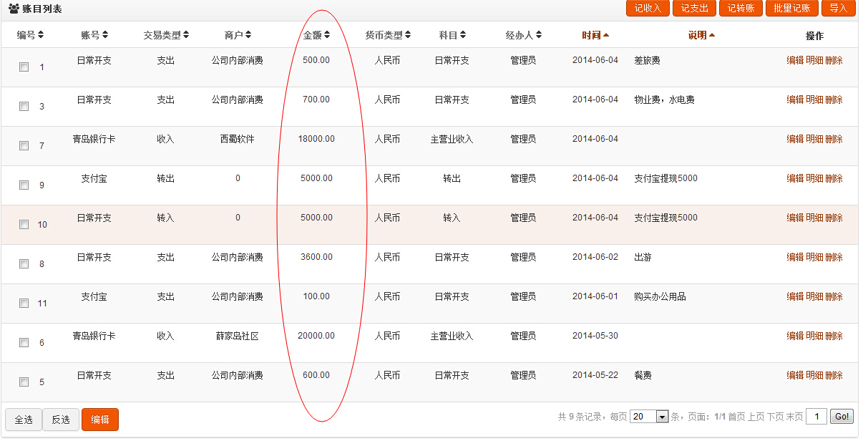Screen dimensions: 868x441
Task: Open 批量记账 batch entry
Action: coord(792,9)
